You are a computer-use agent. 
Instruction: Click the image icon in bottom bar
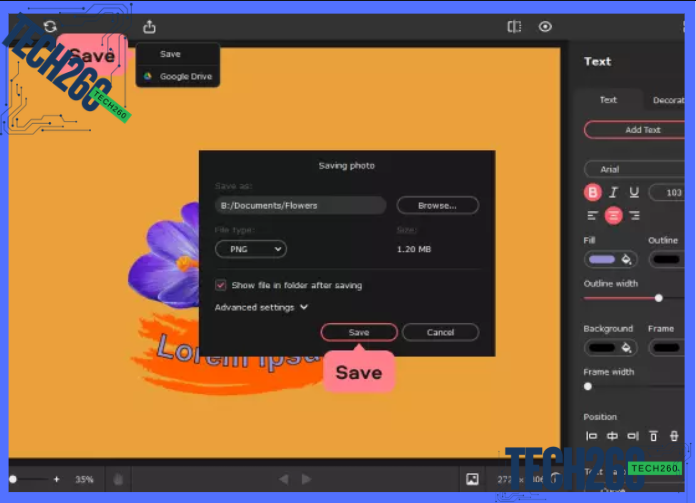[473, 479]
